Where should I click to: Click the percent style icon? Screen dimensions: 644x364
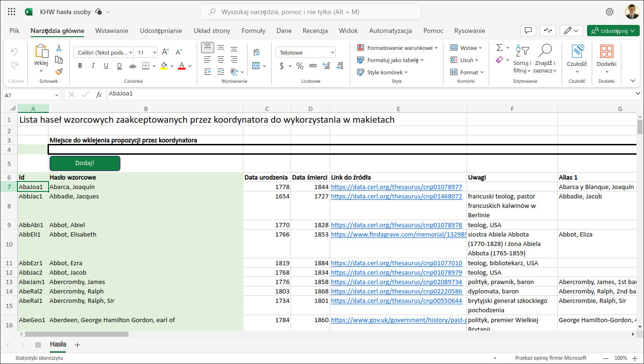coord(299,66)
